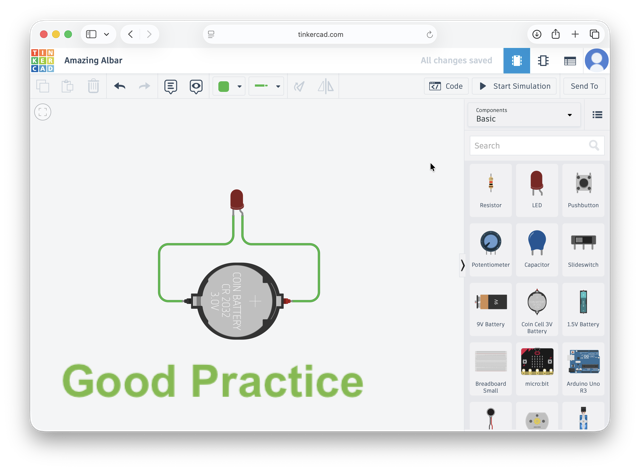Open a new tab with plus icon
640x471 pixels.
coord(575,34)
